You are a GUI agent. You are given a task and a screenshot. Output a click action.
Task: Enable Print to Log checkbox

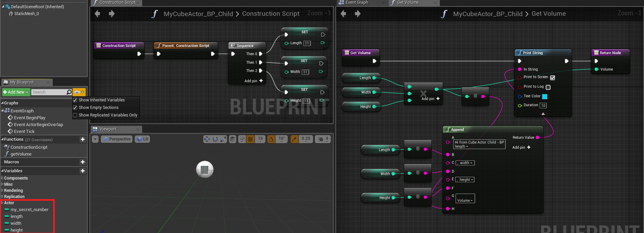pyautogui.click(x=548, y=87)
